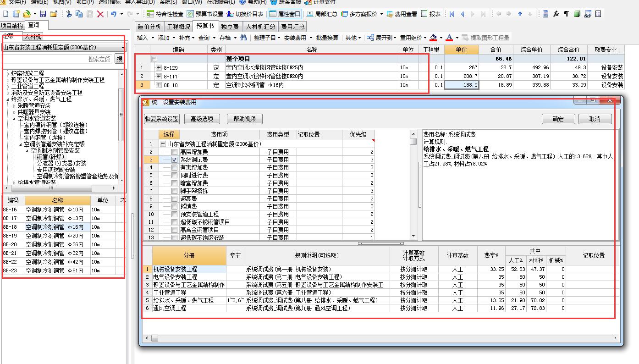This screenshot has height=364, width=639.
Task: Open 符合性检查 compliance check tool
Action: click(164, 14)
